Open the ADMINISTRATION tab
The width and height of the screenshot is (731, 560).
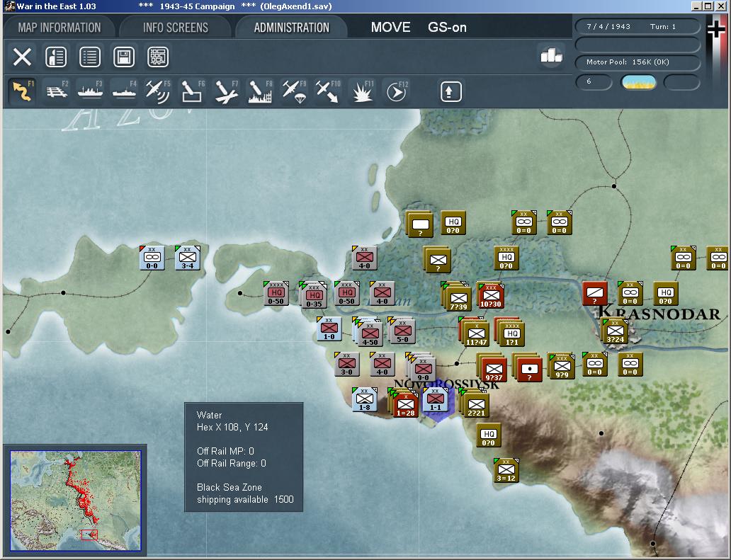click(x=291, y=28)
